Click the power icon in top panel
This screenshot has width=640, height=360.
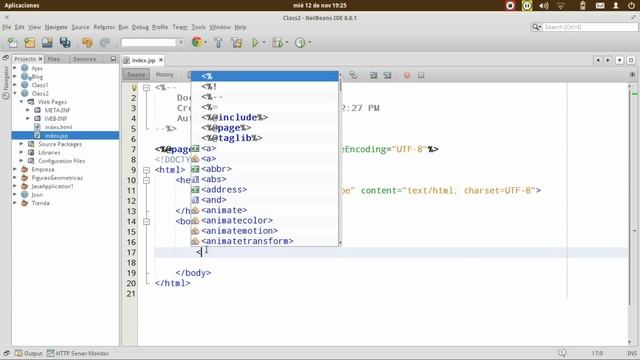pos(631,6)
